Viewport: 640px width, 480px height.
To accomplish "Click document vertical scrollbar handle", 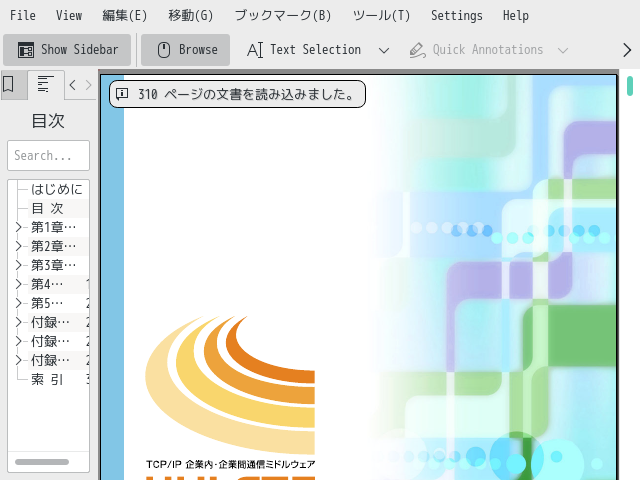I will point(630,86).
